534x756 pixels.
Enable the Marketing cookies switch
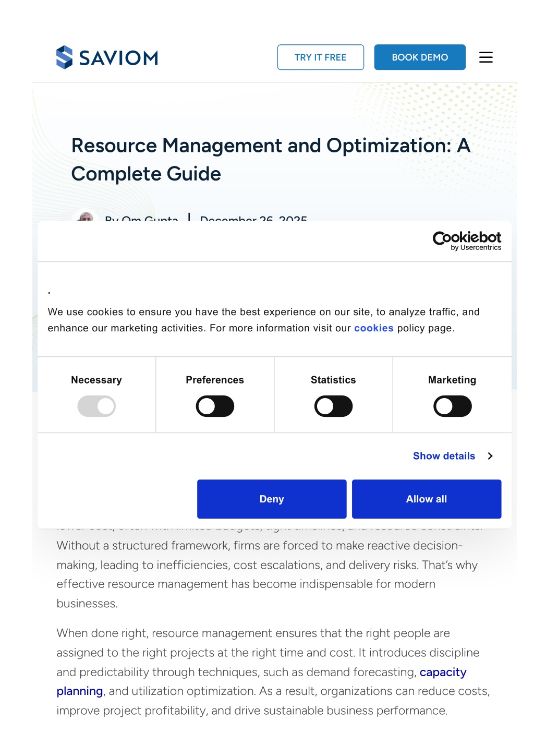[452, 406]
